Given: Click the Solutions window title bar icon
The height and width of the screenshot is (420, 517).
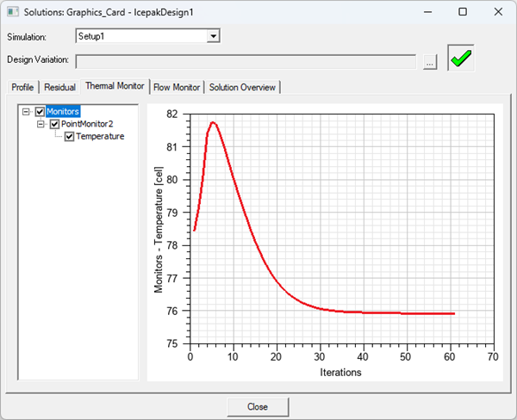Looking at the screenshot, I should (13, 13).
